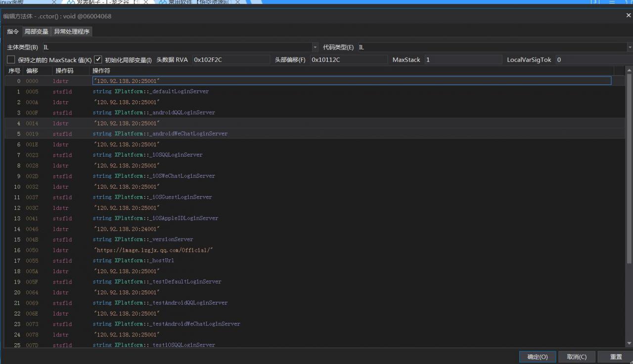Select the _testAndroidWeChatLoginServer operand
The width and height of the screenshot is (633, 364).
click(166, 324)
